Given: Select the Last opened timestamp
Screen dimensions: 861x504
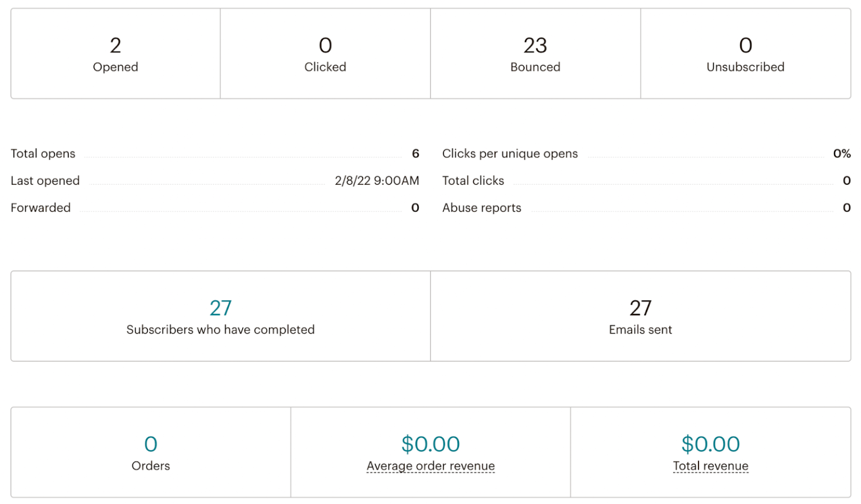Looking at the screenshot, I should pyautogui.click(x=377, y=180).
